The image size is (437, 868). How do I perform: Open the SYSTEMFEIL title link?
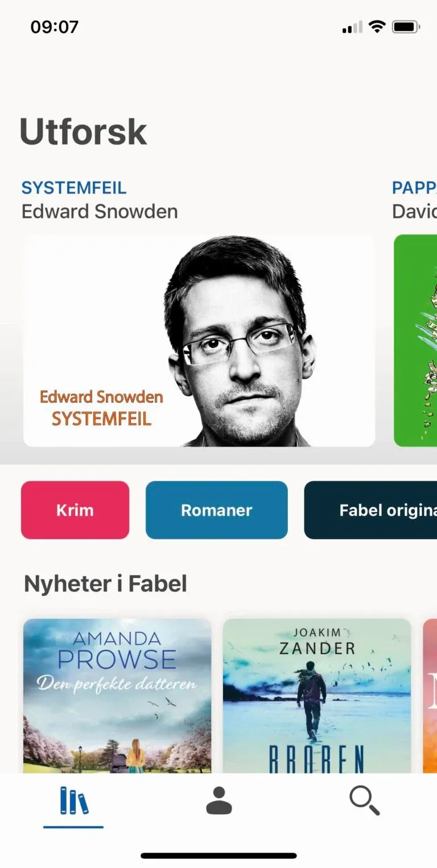(74, 188)
